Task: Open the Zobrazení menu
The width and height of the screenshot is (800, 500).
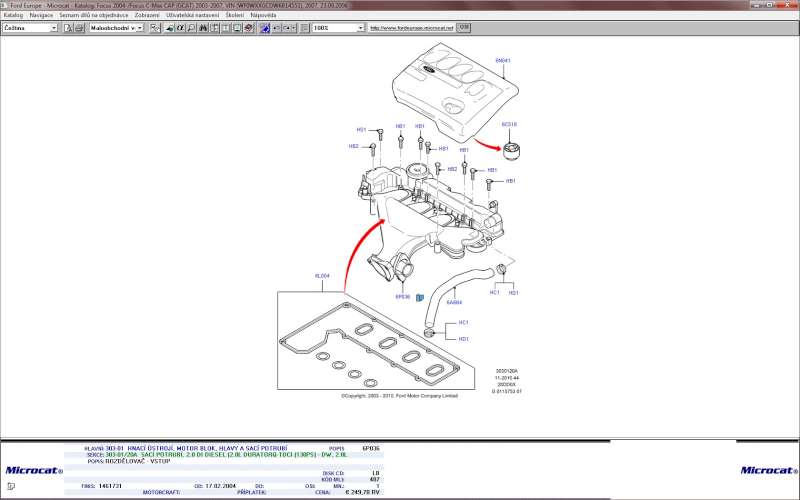Action: click(146, 16)
